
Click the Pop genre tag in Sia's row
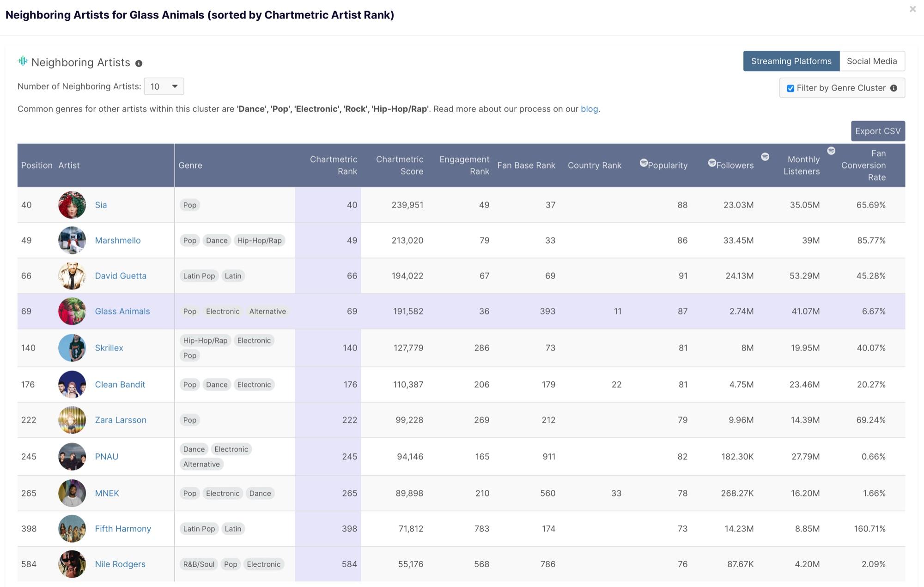click(190, 205)
